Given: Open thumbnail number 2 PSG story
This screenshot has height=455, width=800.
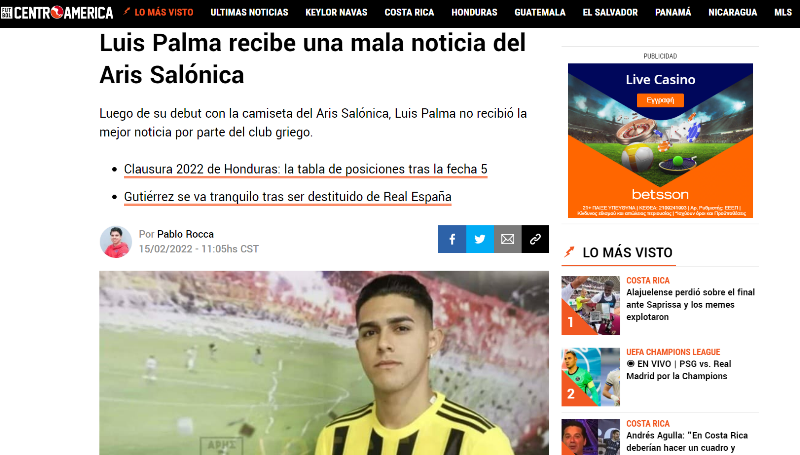Looking at the screenshot, I should (x=590, y=377).
